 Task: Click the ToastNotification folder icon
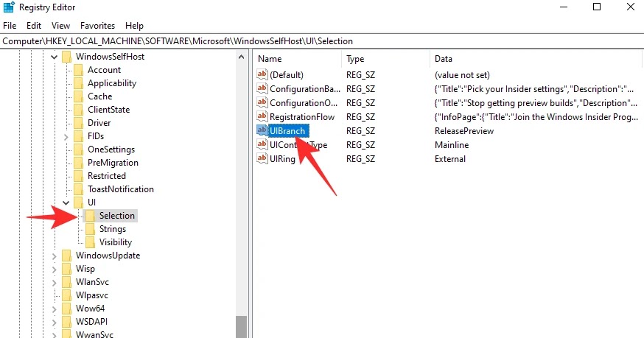point(78,189)
